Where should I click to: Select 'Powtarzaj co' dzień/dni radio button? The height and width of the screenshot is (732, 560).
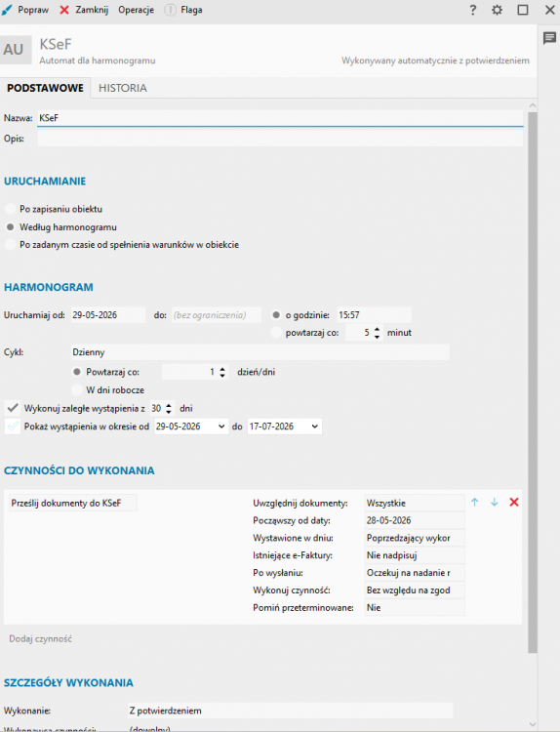77,372
